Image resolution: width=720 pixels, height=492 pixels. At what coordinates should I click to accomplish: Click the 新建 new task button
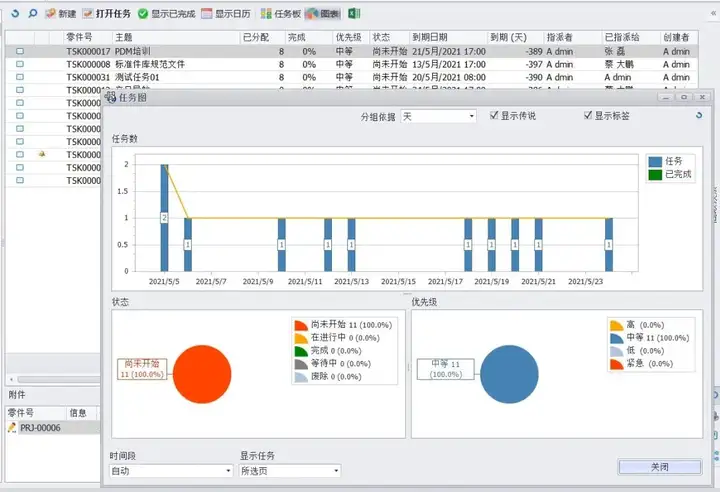61,14
